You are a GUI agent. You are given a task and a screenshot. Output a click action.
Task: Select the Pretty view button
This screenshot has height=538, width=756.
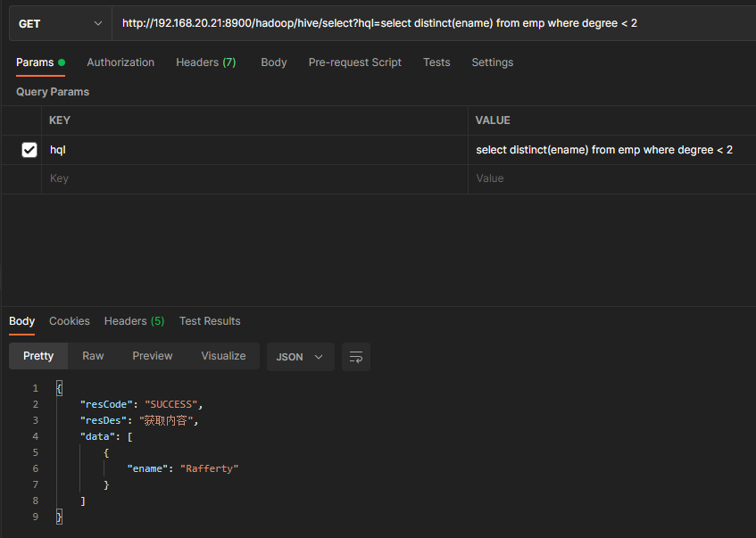point(38,356)
